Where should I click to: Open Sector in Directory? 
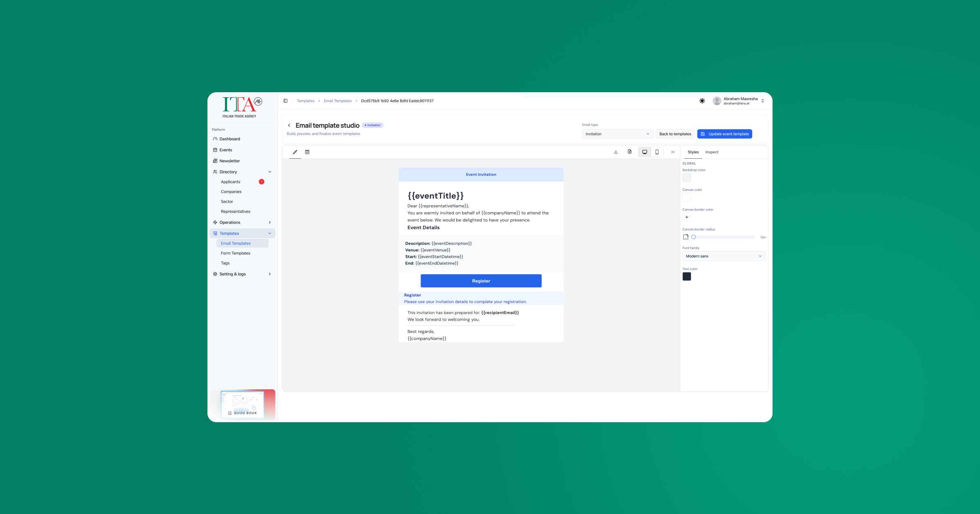(x=243, y=202)
